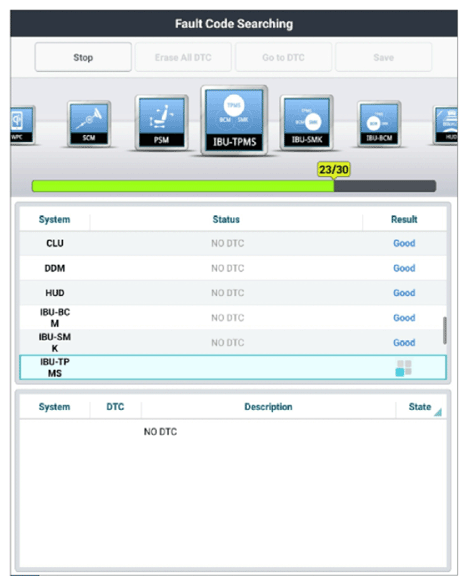Select the WPC wireless charger icon
The width and height of the screenshot is (468, 585).
point(23,125)
